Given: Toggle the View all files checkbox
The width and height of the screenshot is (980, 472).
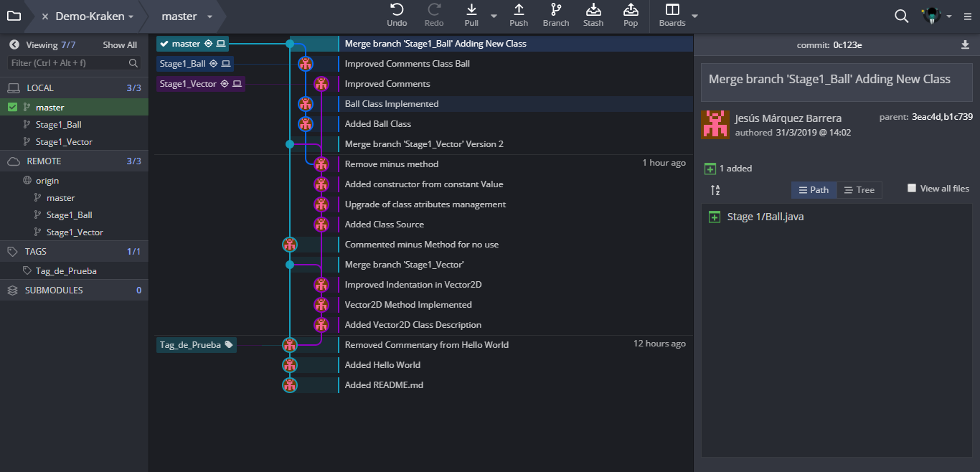Looking at the screenshot, I should coord(912,188).
